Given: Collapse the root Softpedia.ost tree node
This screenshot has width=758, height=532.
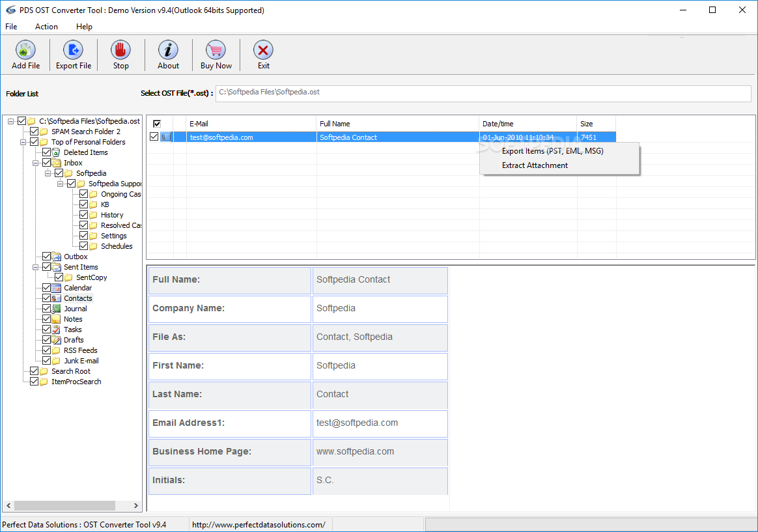Looking at the screenshot, I should (10, 121).
